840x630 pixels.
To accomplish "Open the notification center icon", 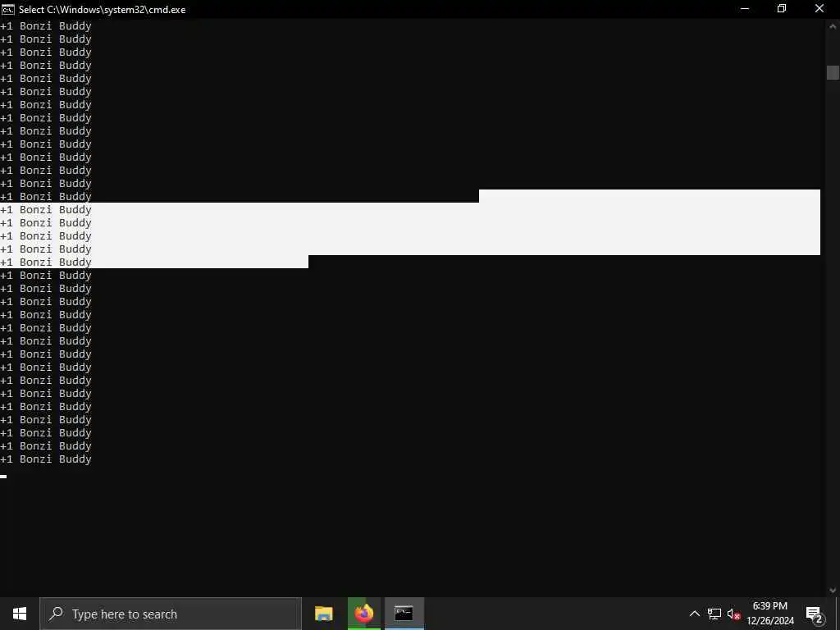I will coord(815,614).
